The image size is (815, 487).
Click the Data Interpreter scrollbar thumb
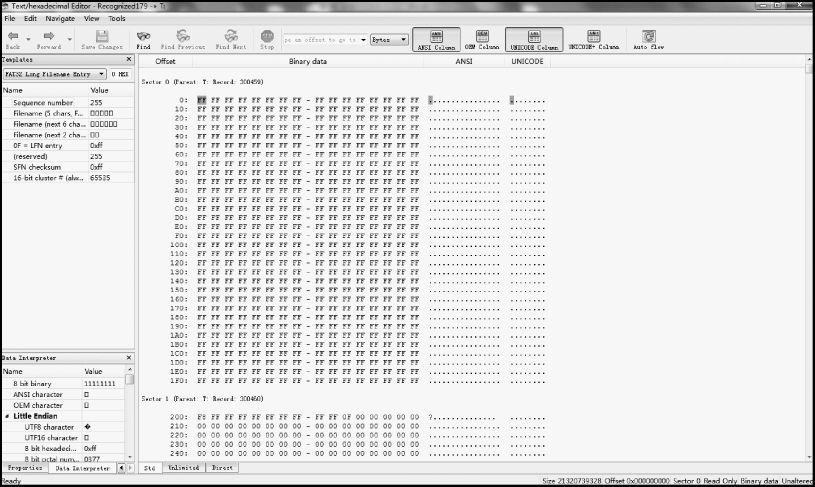point(129,380)
